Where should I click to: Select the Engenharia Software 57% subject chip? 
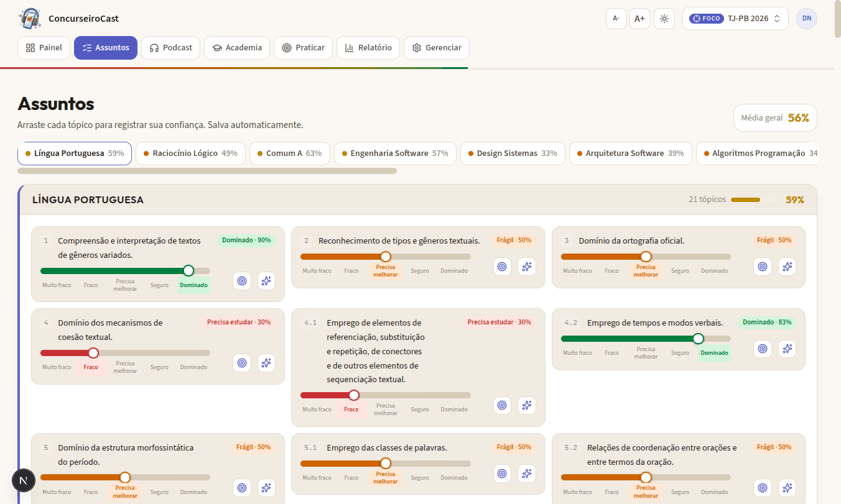(395, 153)
